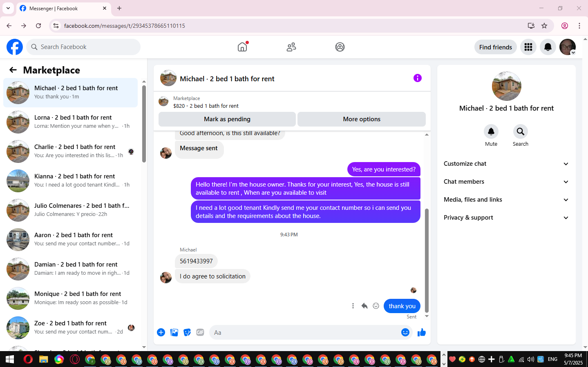Screen dimensions: 588x367
Task: Open Kianna conversation
Action: (70, 181)
